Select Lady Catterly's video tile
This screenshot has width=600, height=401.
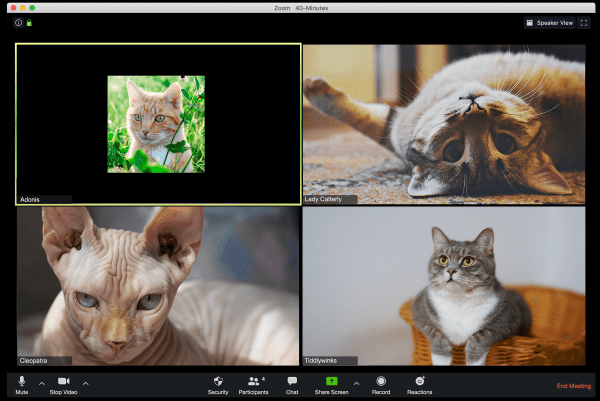tap(443, 124)
